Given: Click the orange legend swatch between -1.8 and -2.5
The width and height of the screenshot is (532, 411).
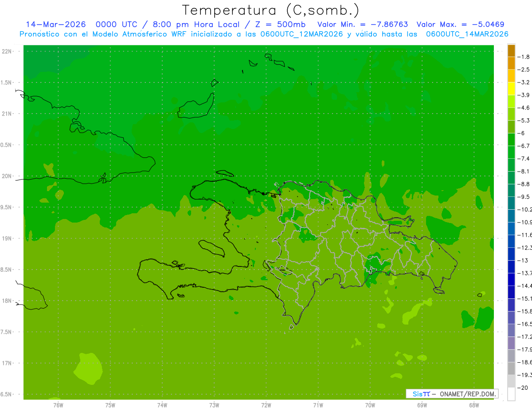Looking at the screenshot, I should click(x=511, y=63).
